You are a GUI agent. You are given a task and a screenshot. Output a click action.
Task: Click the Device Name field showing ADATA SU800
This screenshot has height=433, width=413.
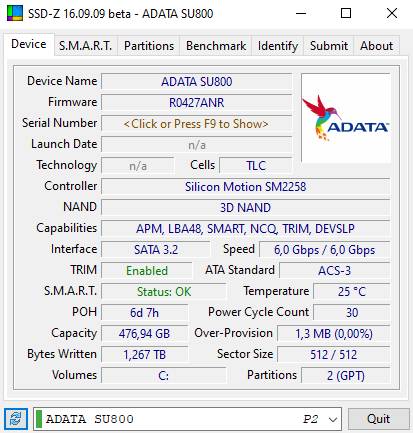[x=196, y=82]
